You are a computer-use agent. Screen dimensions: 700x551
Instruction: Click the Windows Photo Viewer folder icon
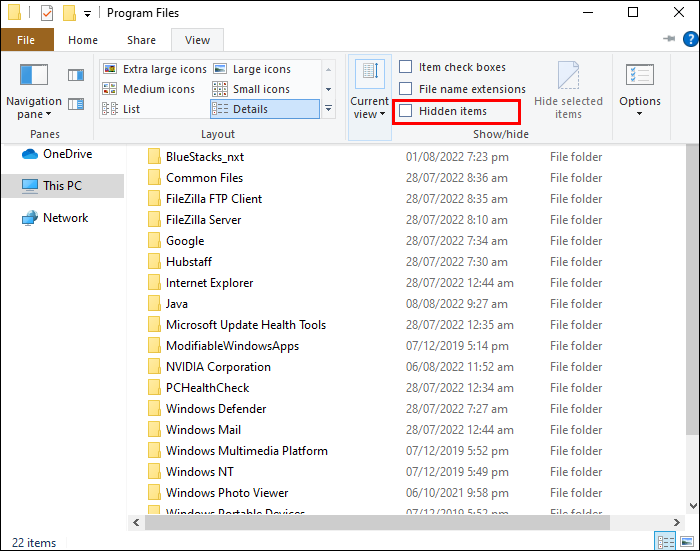click(154, 493)
